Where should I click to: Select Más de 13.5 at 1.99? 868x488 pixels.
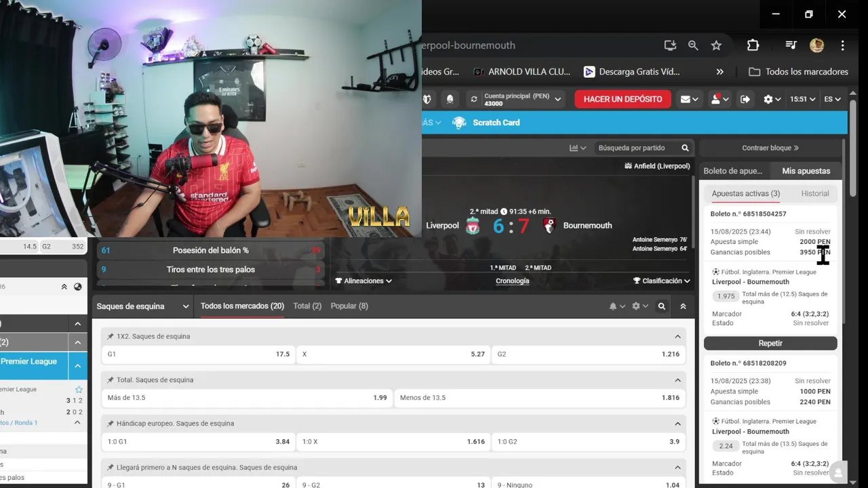coord(247,398)
